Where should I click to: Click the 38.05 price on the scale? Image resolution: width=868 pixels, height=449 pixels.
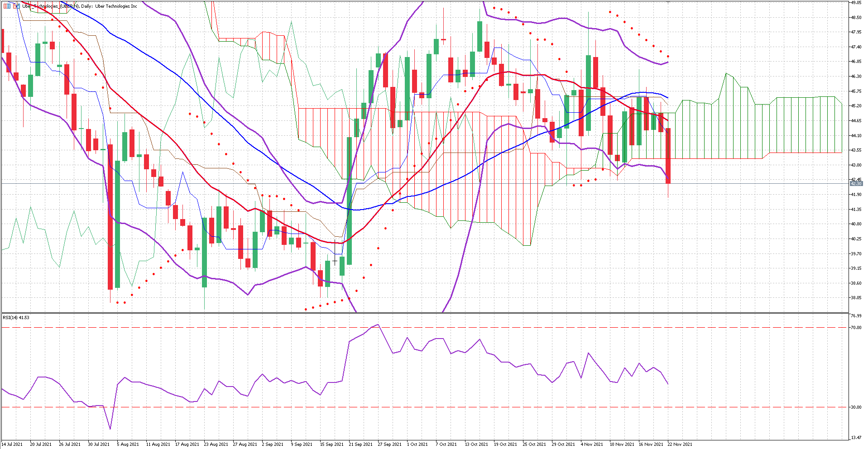point(856,298)
